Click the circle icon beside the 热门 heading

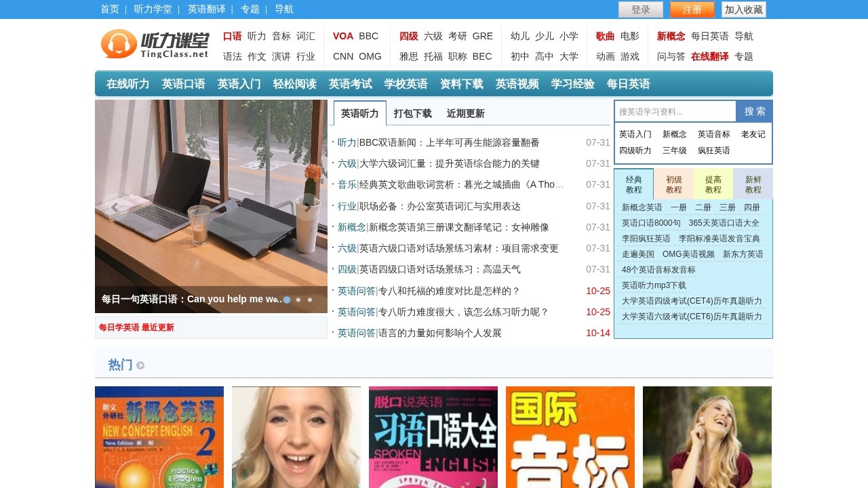pos(140,365)
